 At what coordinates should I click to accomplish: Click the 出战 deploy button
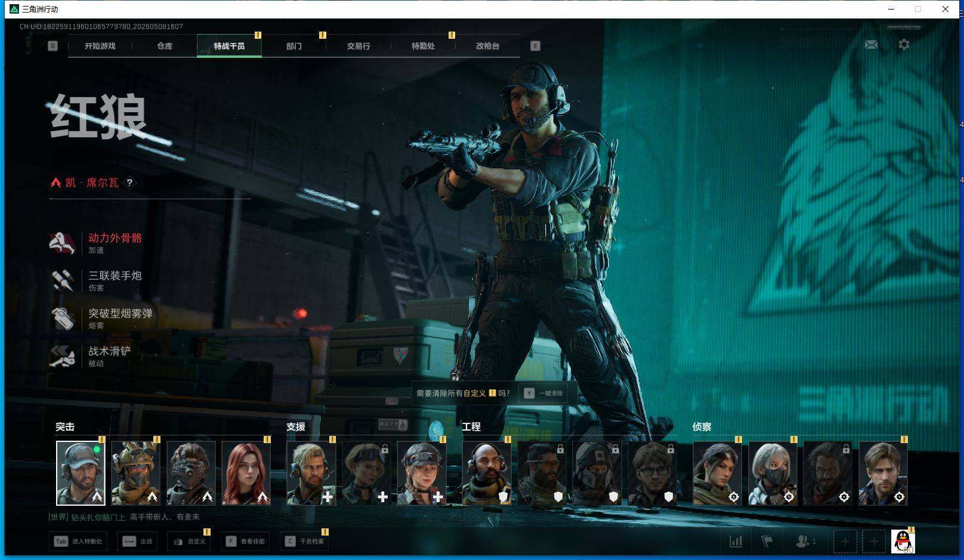(x=138, y=542)
